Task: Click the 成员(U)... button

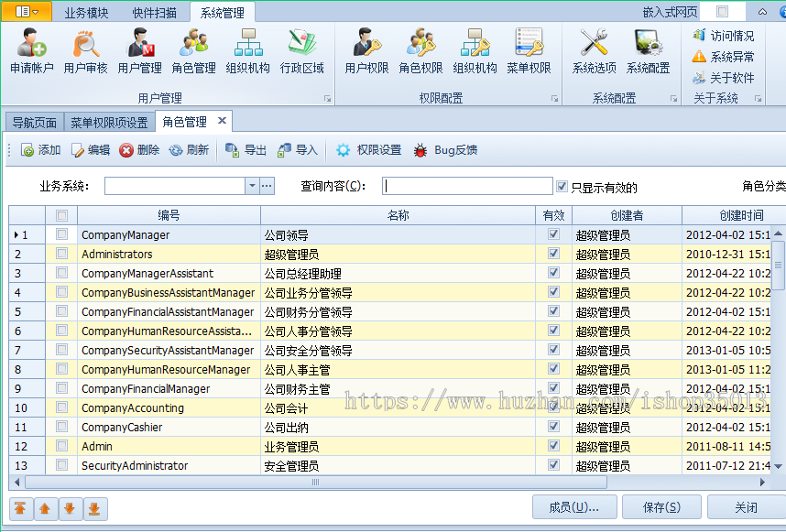Action: point(574,507)
